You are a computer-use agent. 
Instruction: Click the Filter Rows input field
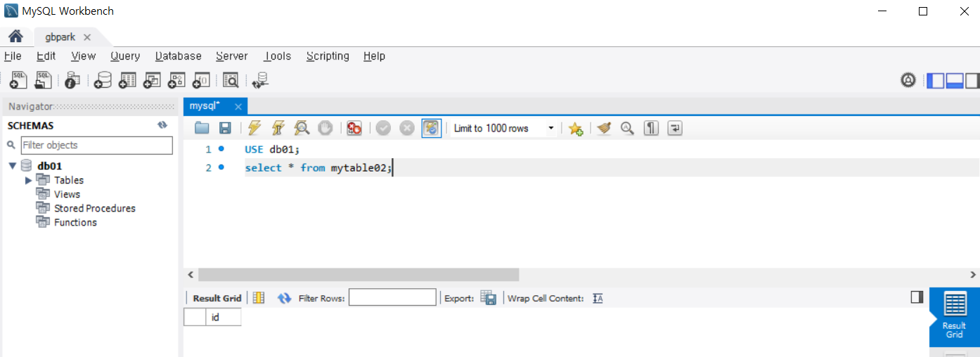click(392, 297)
